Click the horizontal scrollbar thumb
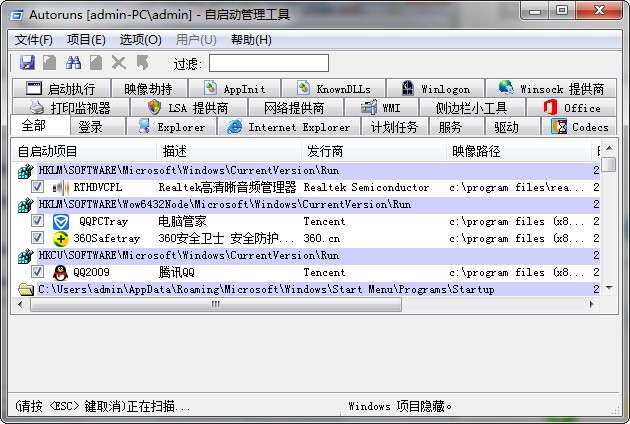The width and height of the screenshot is (630, 424). tap(216, 305)
